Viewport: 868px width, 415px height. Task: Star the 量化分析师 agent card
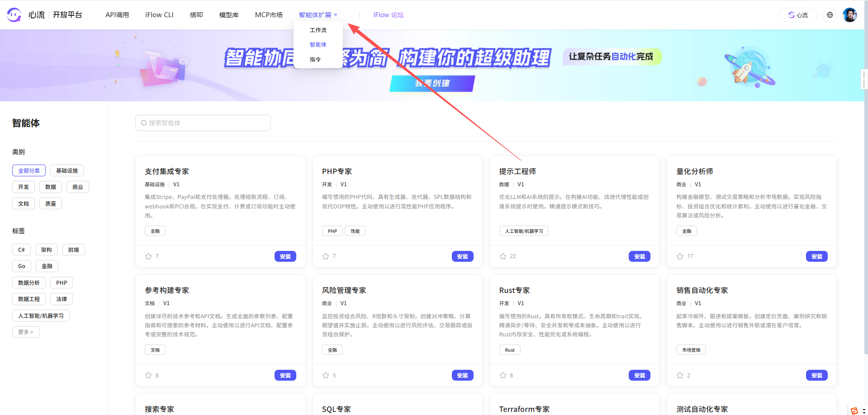(x=680, y=256)
